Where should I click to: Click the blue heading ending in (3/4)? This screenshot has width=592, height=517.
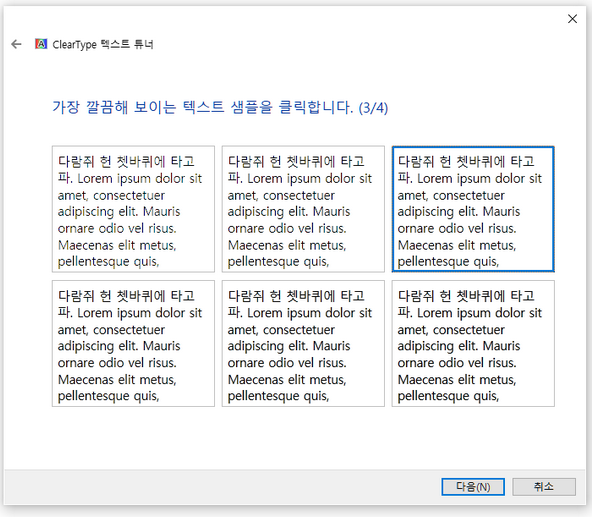(x=220, y=108)
